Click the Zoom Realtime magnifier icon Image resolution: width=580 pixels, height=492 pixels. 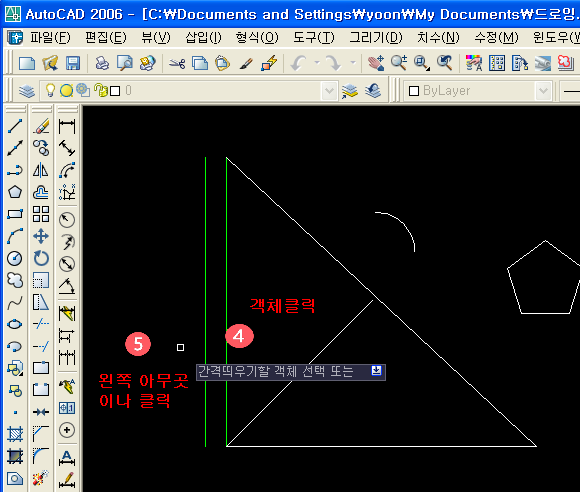(399, 63)
